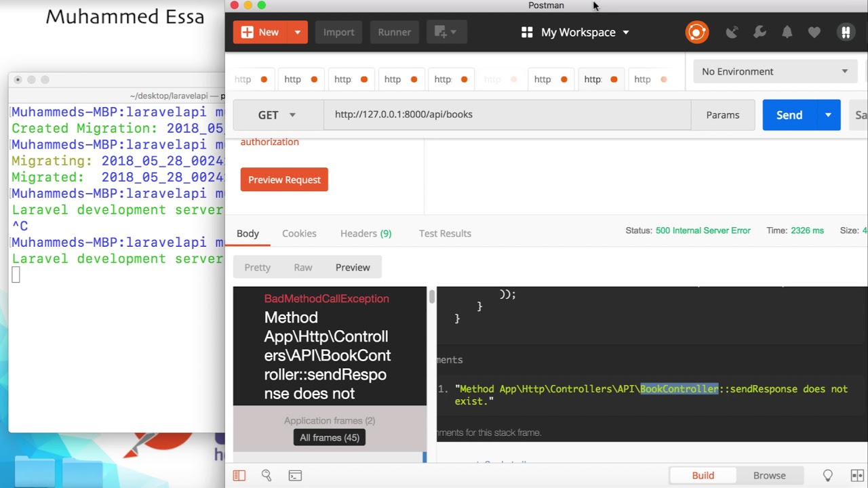
Task: Open the user avatar menu
Action: tap(846, 32)
